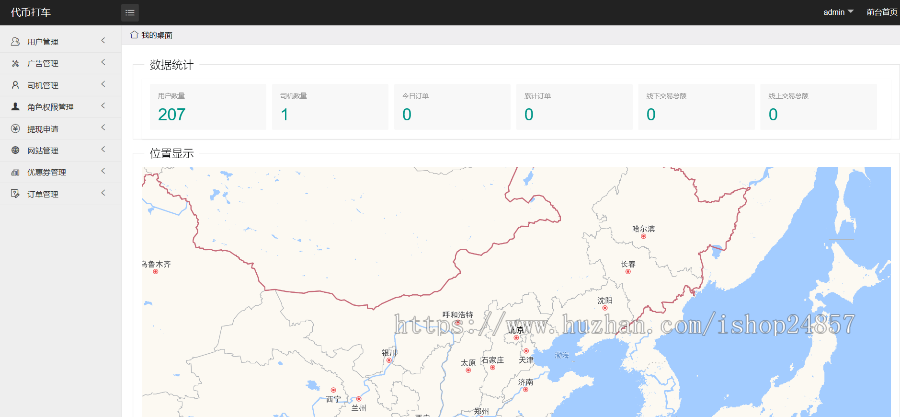This screenshot has width=900, height=417.
Task: Expand 网站管理 using its chevron arrow
Action: pyautogui.click(x=103, y=150)
